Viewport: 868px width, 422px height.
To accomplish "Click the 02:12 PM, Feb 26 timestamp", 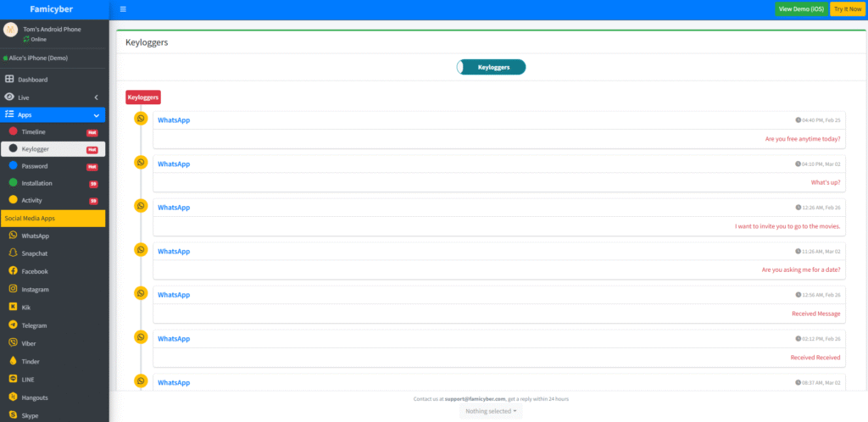I will point(818,338).
